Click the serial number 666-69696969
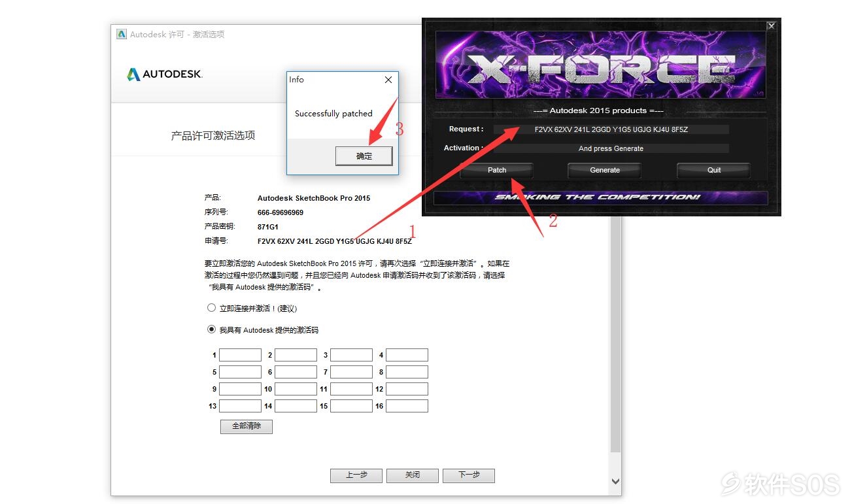Screen dimensions: 852x504 (281, 212)
